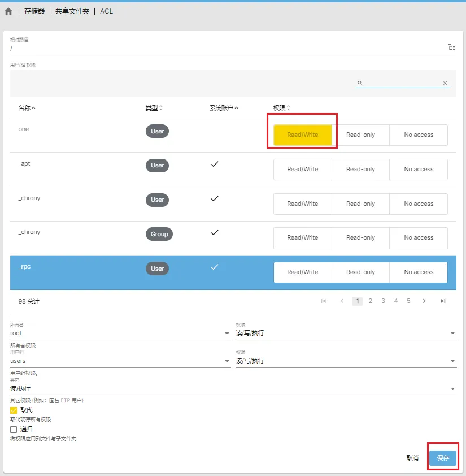
Task: Jump to last page icon
Action: point(443,301)
